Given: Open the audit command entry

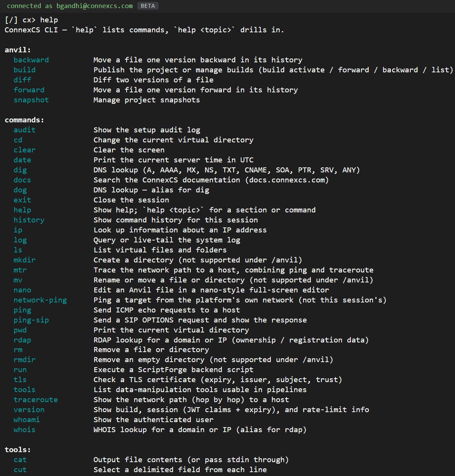Looking at the screenshot, I should (x=25, y=130).
